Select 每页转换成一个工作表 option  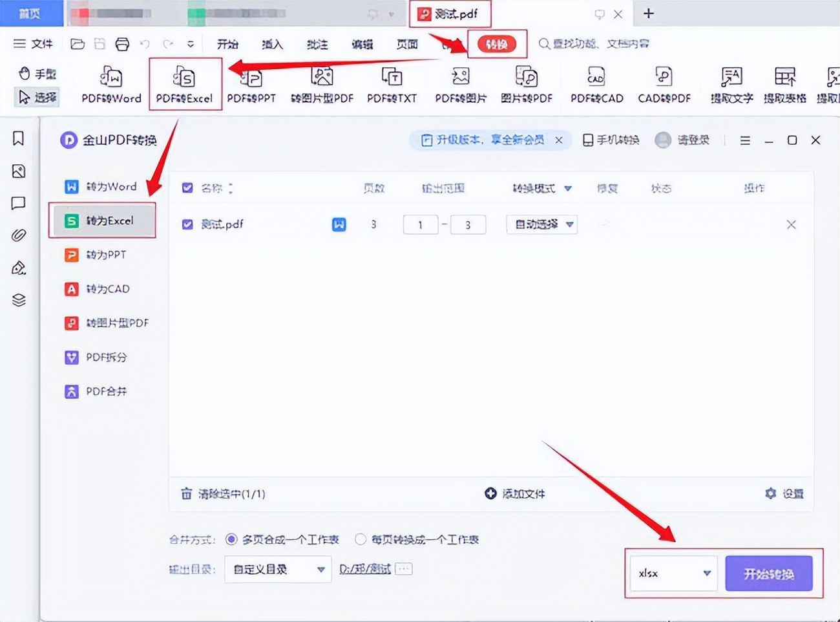(360, 539)
